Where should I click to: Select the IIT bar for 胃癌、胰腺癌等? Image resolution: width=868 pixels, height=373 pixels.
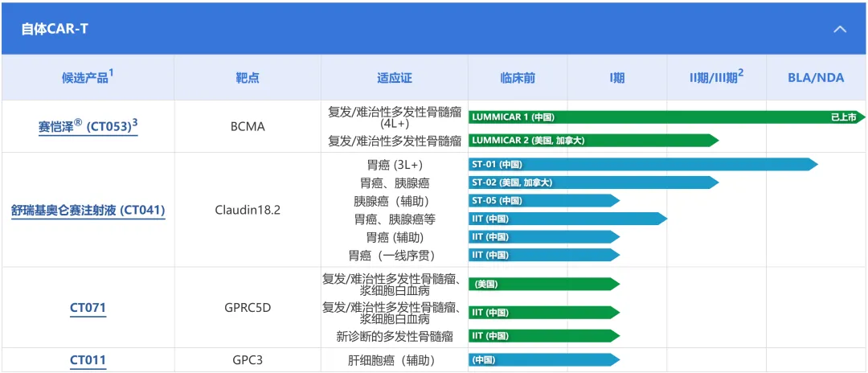pyautogui.click(x=568, y=219)
